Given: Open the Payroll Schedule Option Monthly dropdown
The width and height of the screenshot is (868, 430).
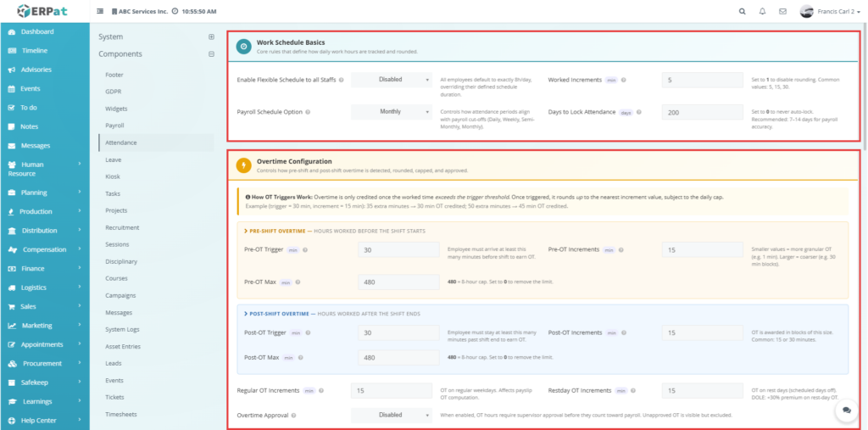Looking at the screenshot, I should 392,112.
